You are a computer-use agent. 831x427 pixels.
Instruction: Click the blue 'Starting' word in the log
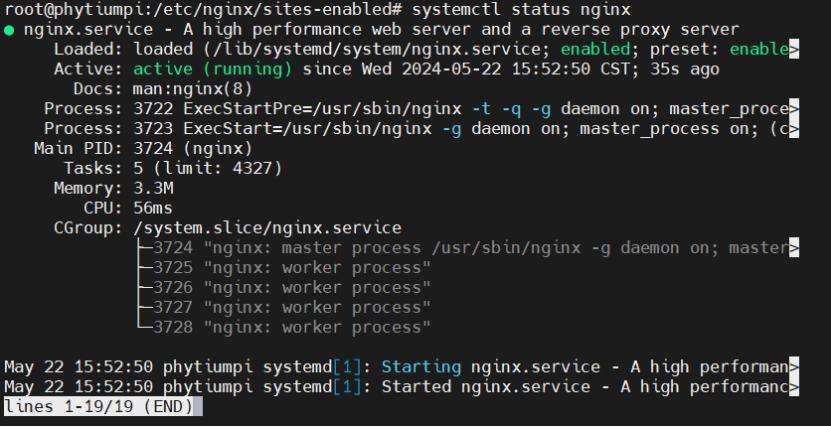coord(421,367)
